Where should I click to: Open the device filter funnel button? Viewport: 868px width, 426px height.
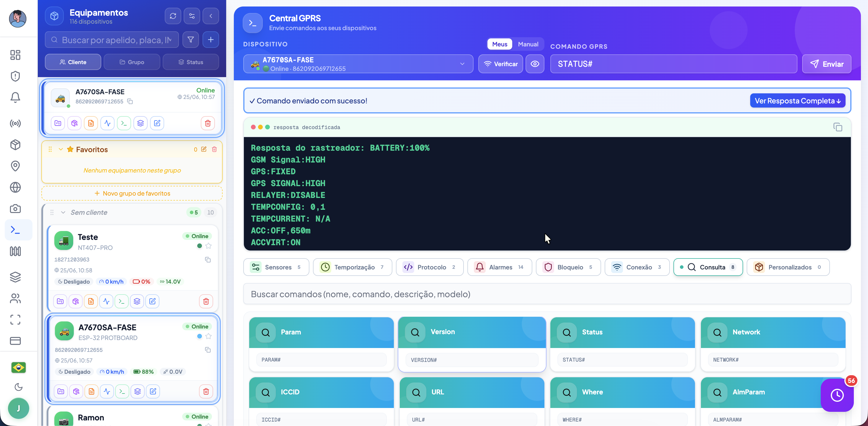(191, 40)
